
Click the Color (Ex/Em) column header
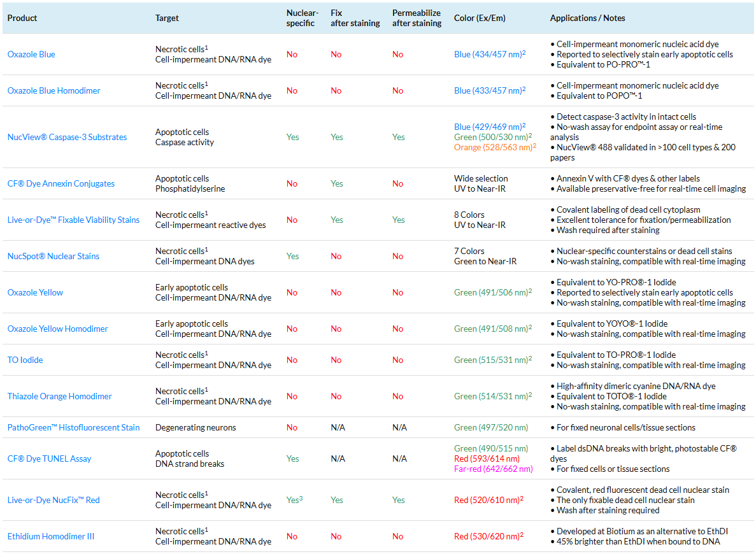click(x=480, y=18)
